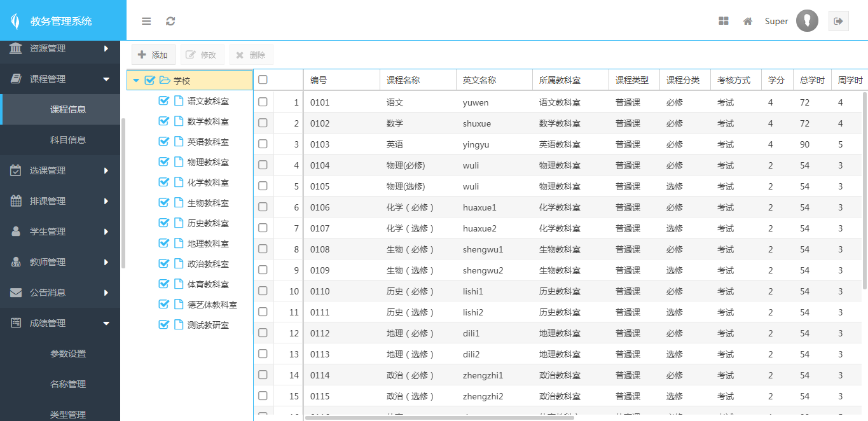This screenshot has width=868, height=421.
Task: Open the grid apps icon in header
Action: click(x=723, y=21)
